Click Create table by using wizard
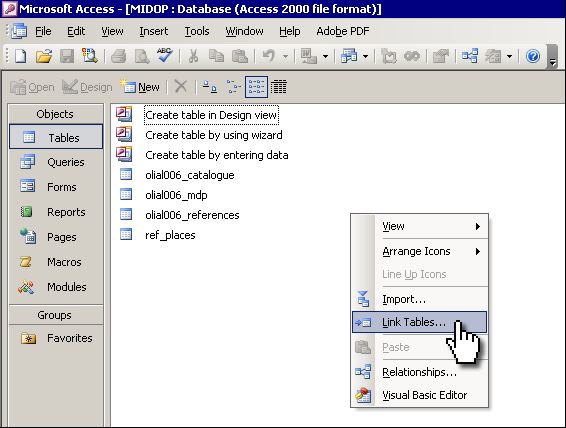Viewport: 566px width, 428px height. (214, 135)
